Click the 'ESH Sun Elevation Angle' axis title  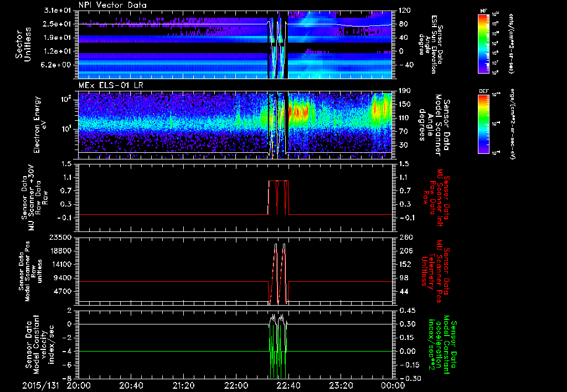(431, 44)
